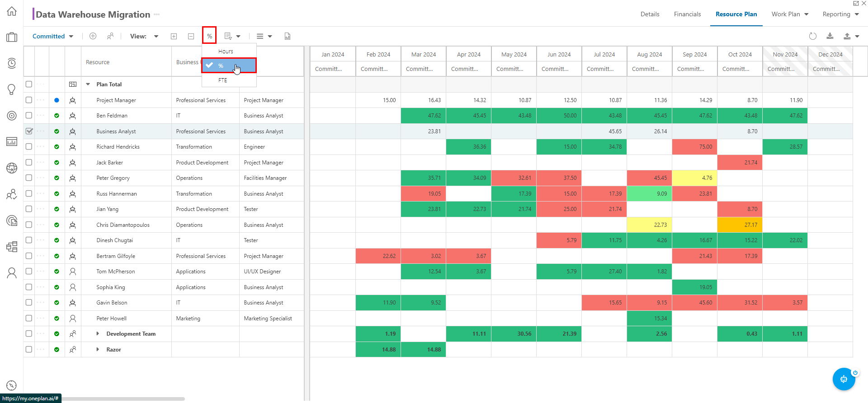This screenshot has width=868, height=403.
Task: Open the strategy target icon in sidebar
Action: (12, 116)
